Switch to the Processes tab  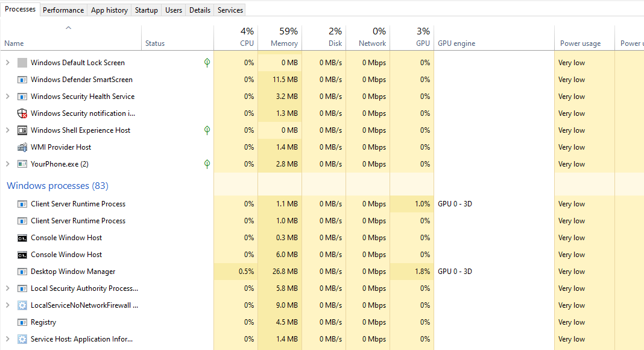pos(20,9)
